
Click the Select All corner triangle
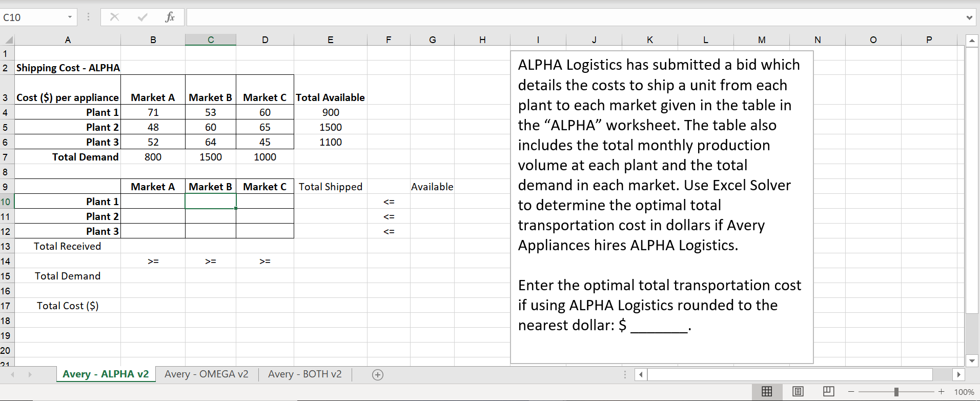[9, 40]
